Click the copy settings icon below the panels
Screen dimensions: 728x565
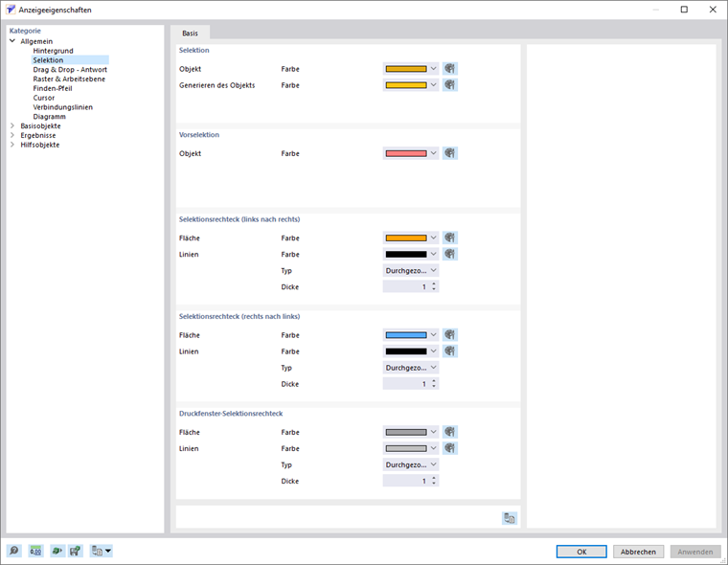click(x=510, y=518)
